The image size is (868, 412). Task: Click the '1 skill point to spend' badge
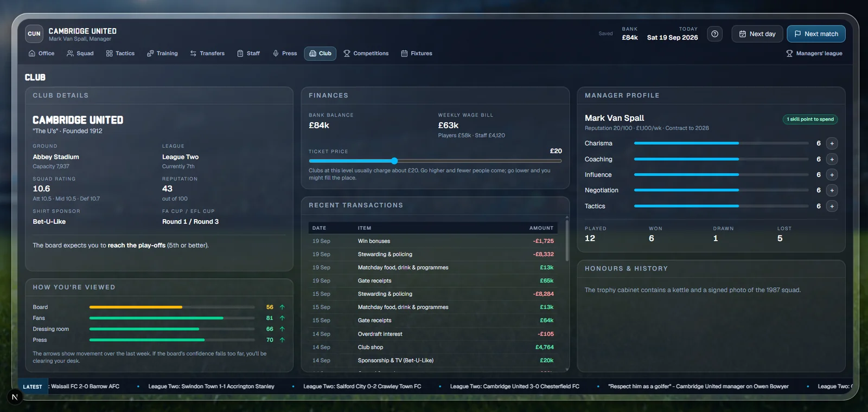810,119
